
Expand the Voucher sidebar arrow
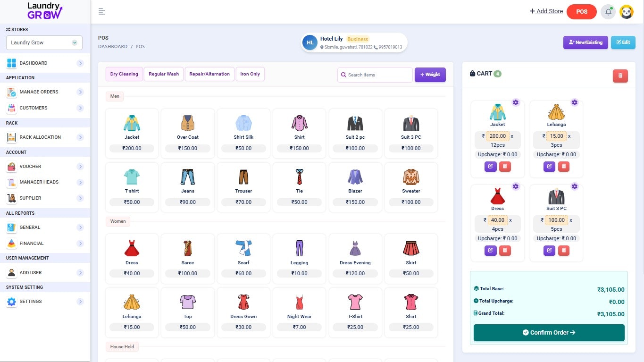pyautogui.click(x=80, y=167)
